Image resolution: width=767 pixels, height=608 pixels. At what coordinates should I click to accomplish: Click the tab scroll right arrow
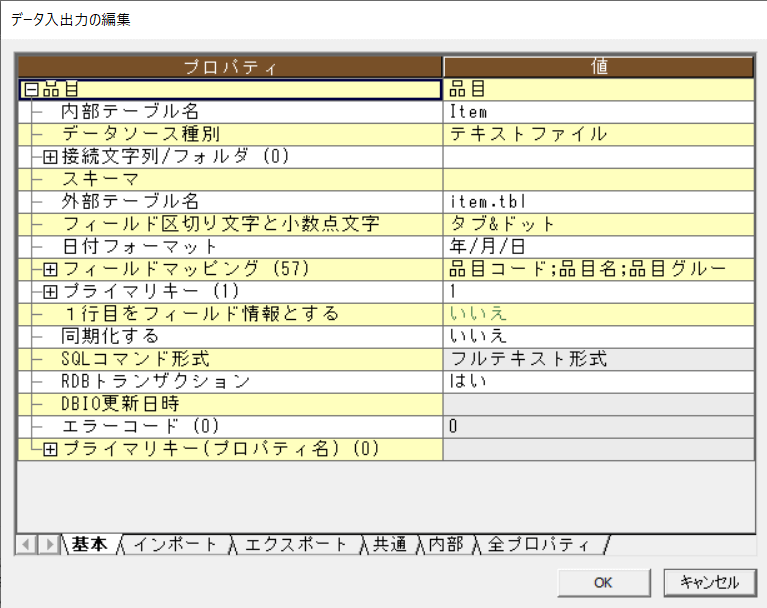point(49,544)
